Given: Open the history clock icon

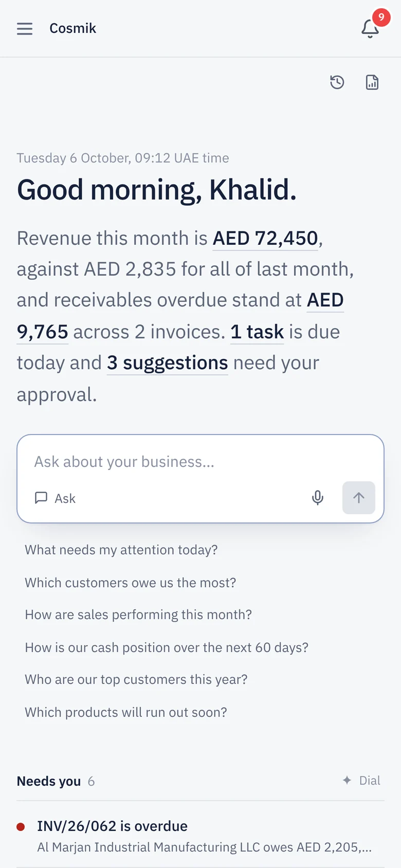Looking at the screenshot, I should 337,82.
